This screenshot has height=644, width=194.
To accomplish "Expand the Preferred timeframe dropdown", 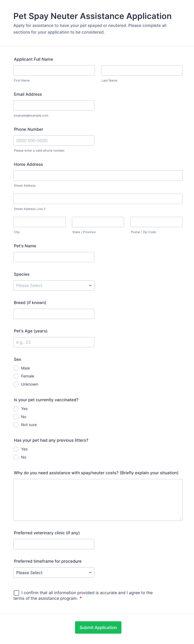I will point(54,572).
